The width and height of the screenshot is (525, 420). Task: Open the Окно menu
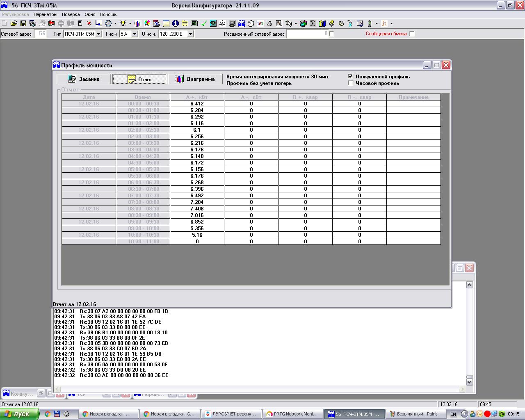click(90, 14)
